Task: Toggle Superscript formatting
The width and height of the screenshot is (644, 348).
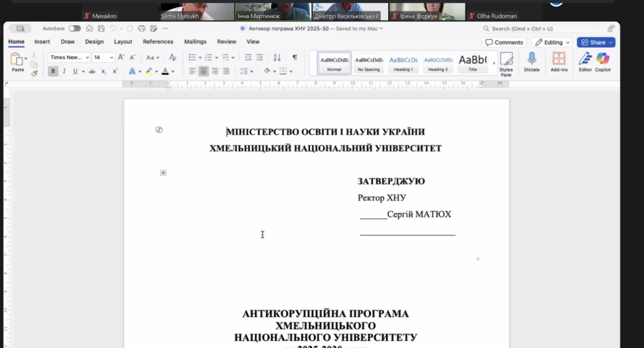Action: pos(115,71)
